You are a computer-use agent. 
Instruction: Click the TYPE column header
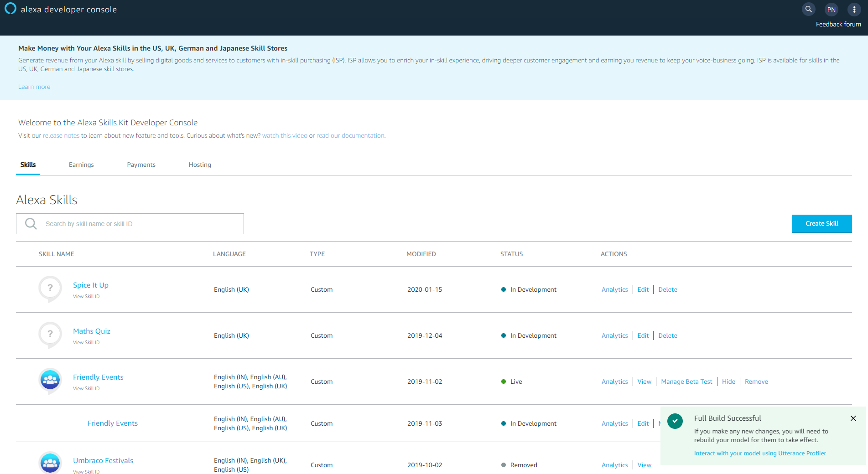coord(317,254)
